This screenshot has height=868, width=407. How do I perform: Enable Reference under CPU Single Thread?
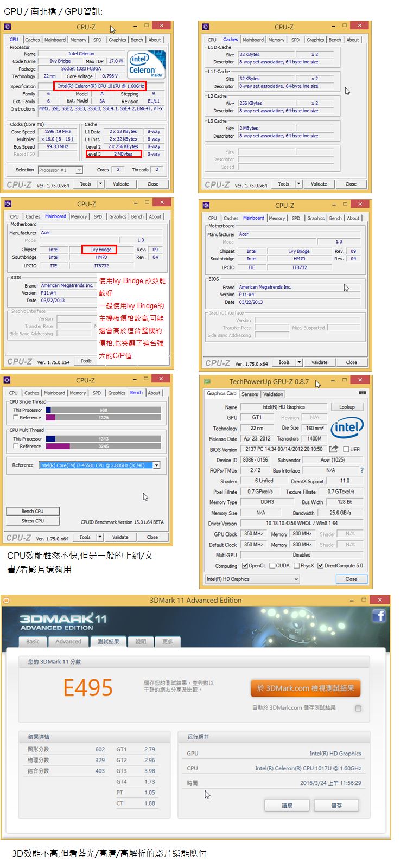(x=15, y=418)
